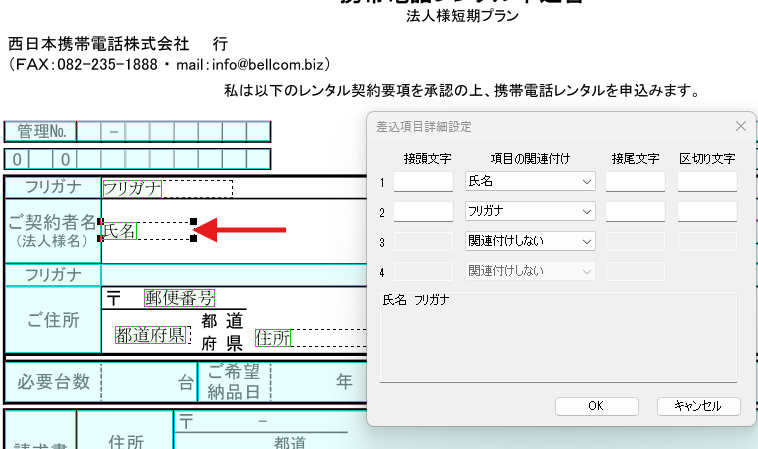Focus row 2 区切り文字 input box
This screenshot has width=758, height=449.
click(x=707, y=212)
